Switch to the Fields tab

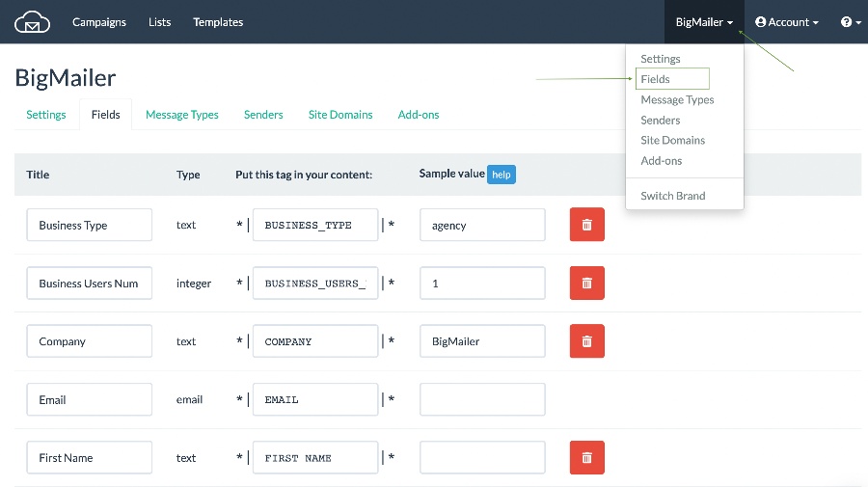(106, 115)
